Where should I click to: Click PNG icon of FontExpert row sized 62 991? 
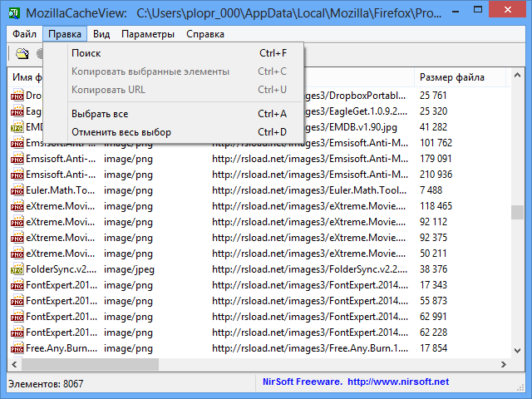(17, 317)
